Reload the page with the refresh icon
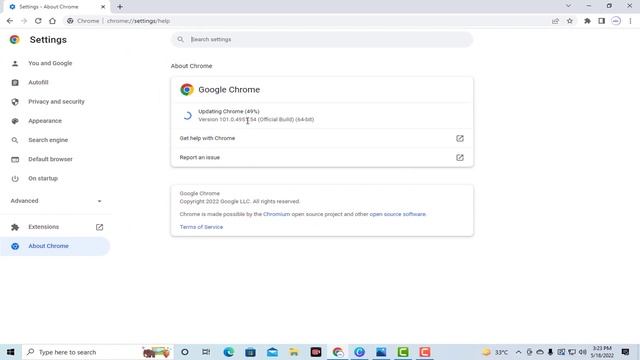The width and height of the screenshot is (640, 360). coord(38,21)
